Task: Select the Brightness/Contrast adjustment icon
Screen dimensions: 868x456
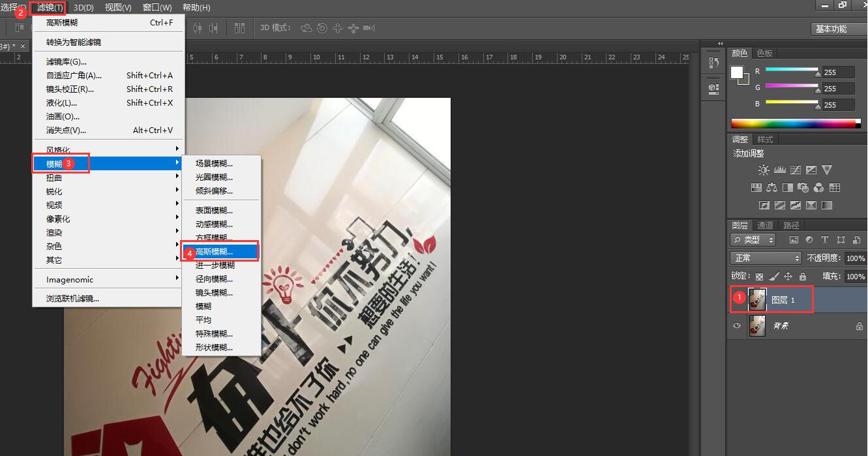Action: point(763,170)
